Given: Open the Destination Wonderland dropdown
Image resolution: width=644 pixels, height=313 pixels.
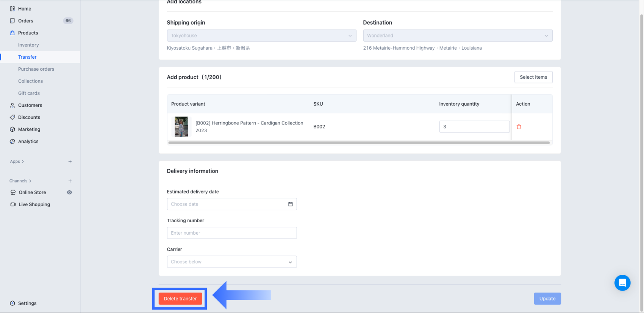Looking at the screenshot, I should point(458,36).
